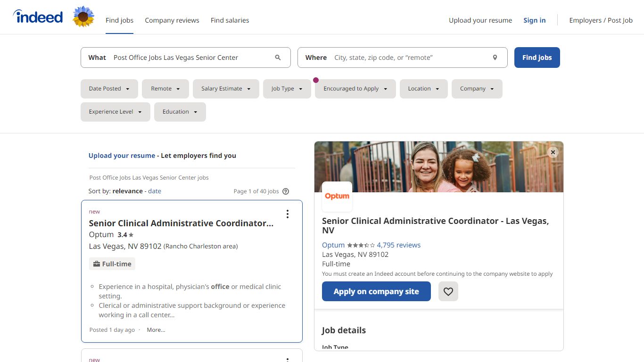Open the Date Posted filter dropdown

(109, 89)
